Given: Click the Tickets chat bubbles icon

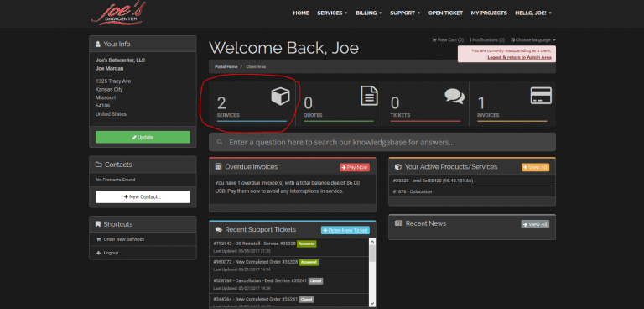Looking at the screenshot, I should pos(454,96).
